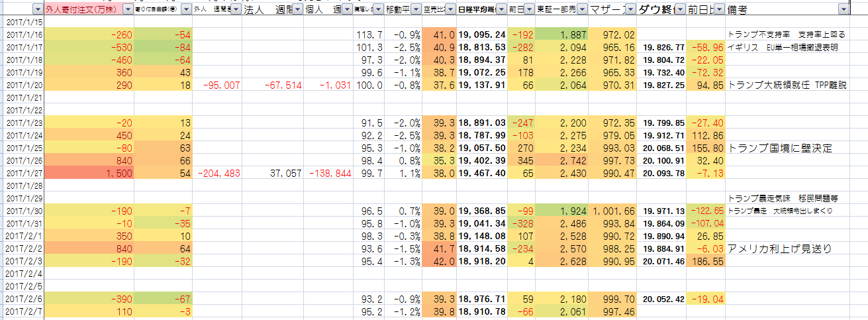Select the green cell with value 1,887
Viewport: 868px width, 320px height.
point(561,34)
